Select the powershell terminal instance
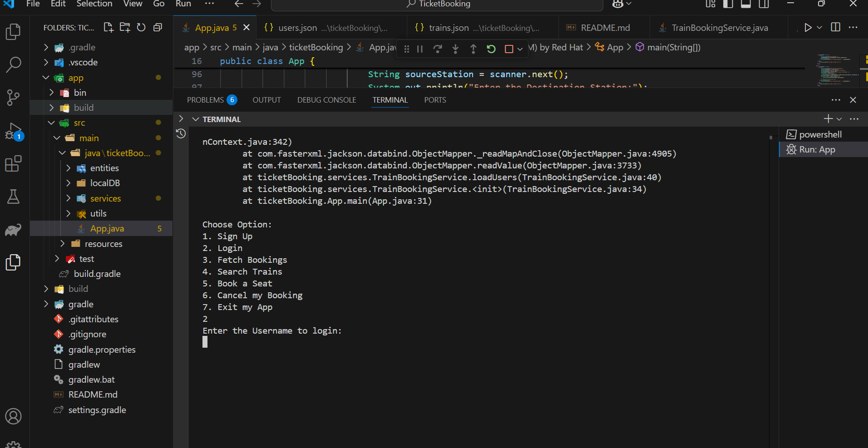The height and width of the screenshot is (448, 868). [x=820, y=134]
